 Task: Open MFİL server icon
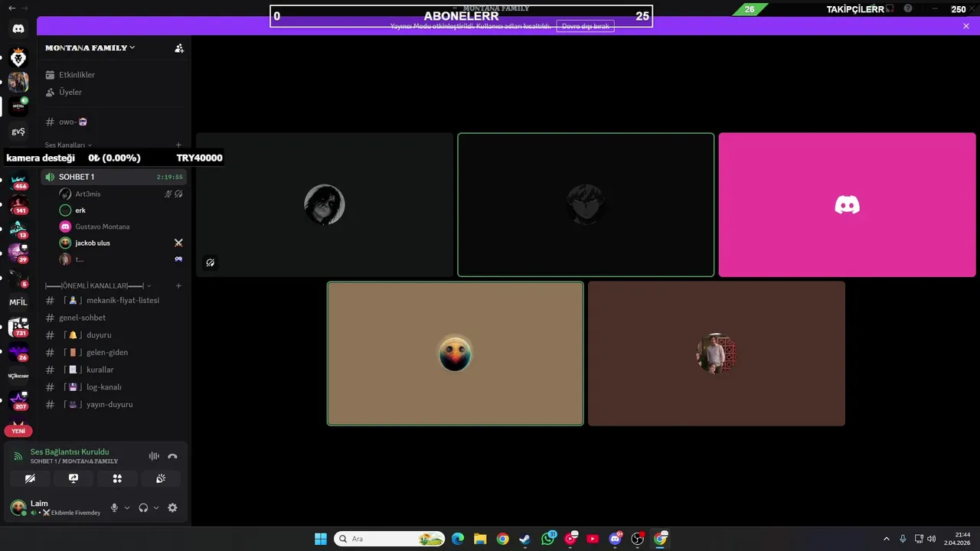click(x=18, y=302)
